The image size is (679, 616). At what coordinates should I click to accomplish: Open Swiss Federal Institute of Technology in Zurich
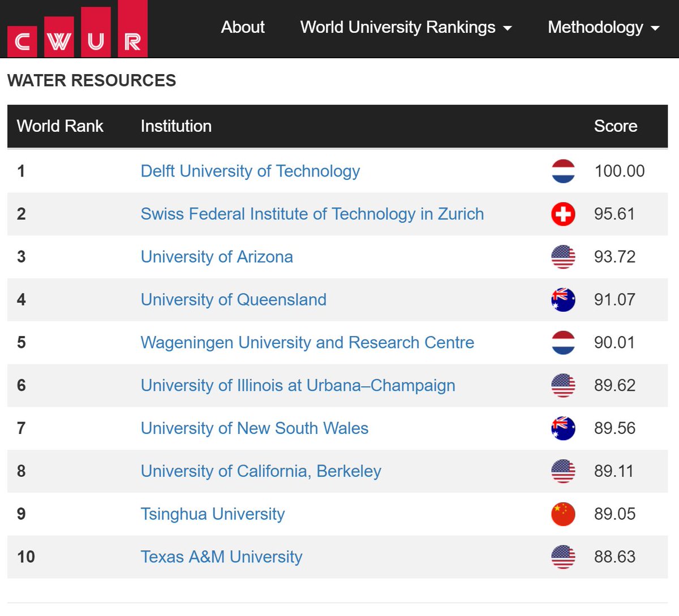[312, 214]
